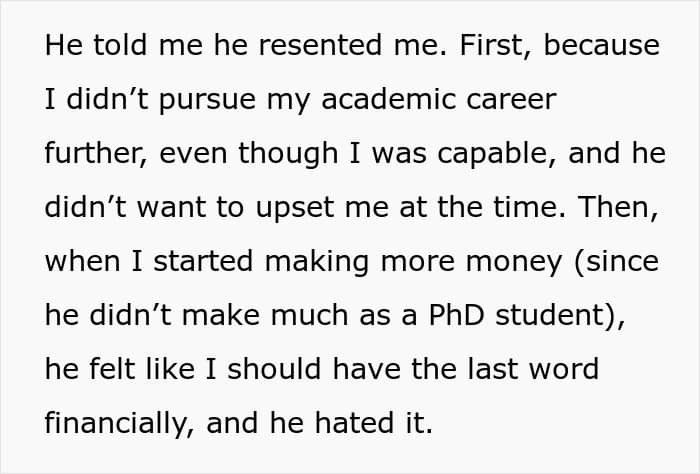Click the word "resented" in first line
Image resolution: width=700 pixels, height=474 pixels.
click(x=320, y=45)
